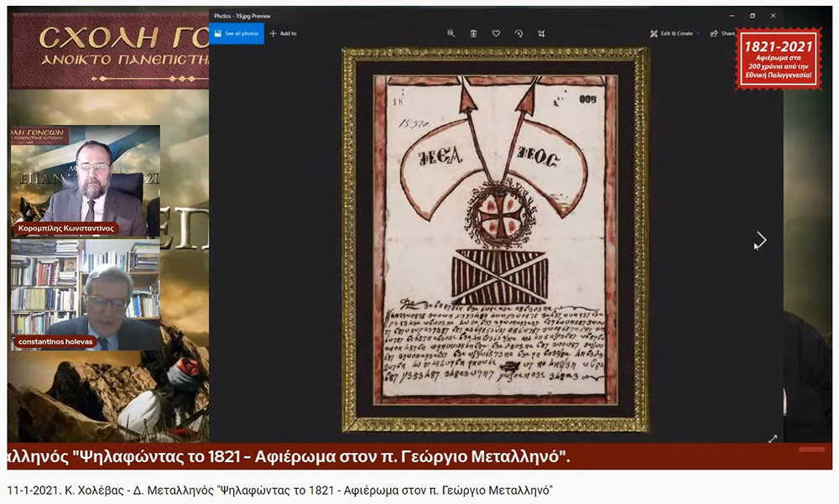
Task: Minimize the Photos preview window
Action: [x=732, y=16]
